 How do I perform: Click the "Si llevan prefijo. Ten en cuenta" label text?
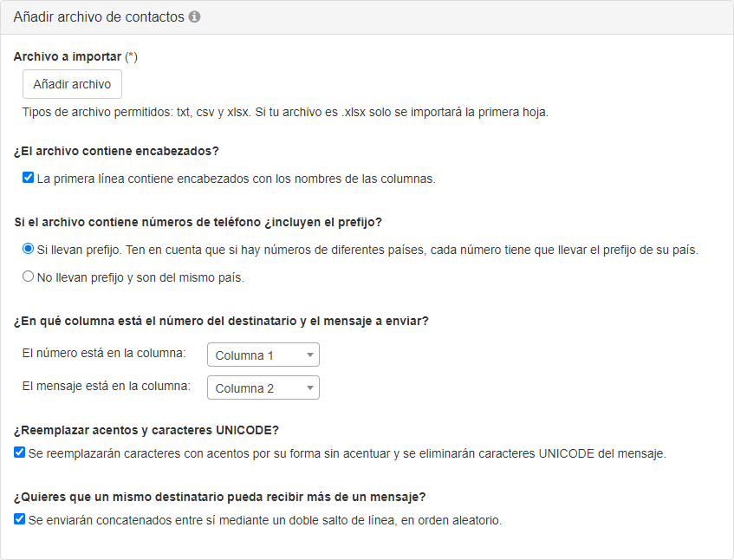point(367,250)
